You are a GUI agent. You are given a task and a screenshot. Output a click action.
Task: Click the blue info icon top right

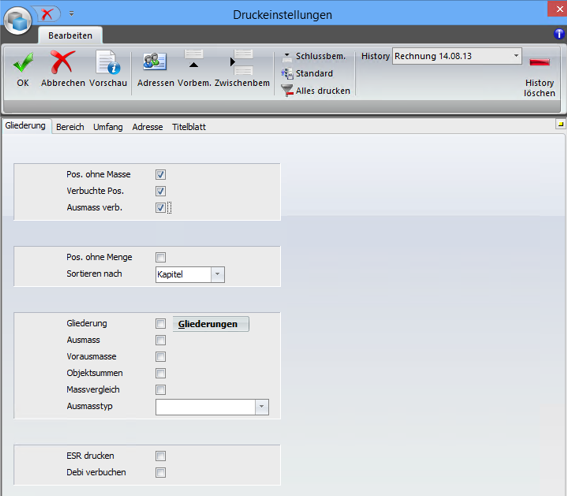pyautogui.click(x=559, y=34)
